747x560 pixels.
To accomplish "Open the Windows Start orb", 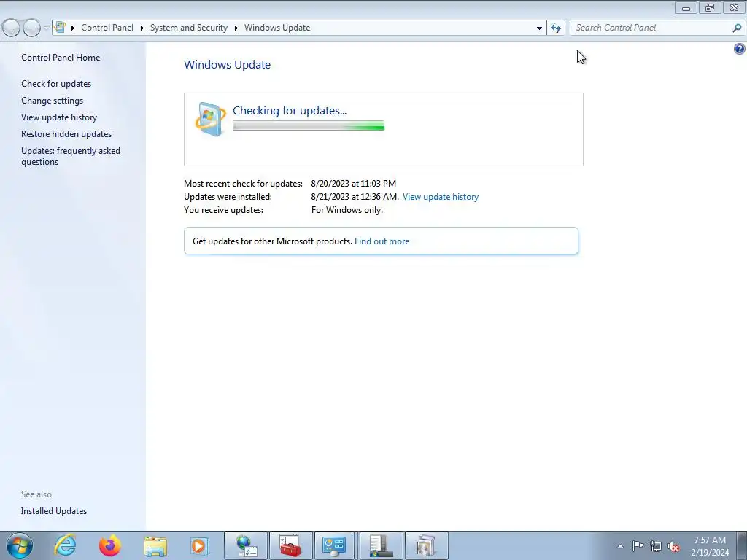I will [20, 545].
